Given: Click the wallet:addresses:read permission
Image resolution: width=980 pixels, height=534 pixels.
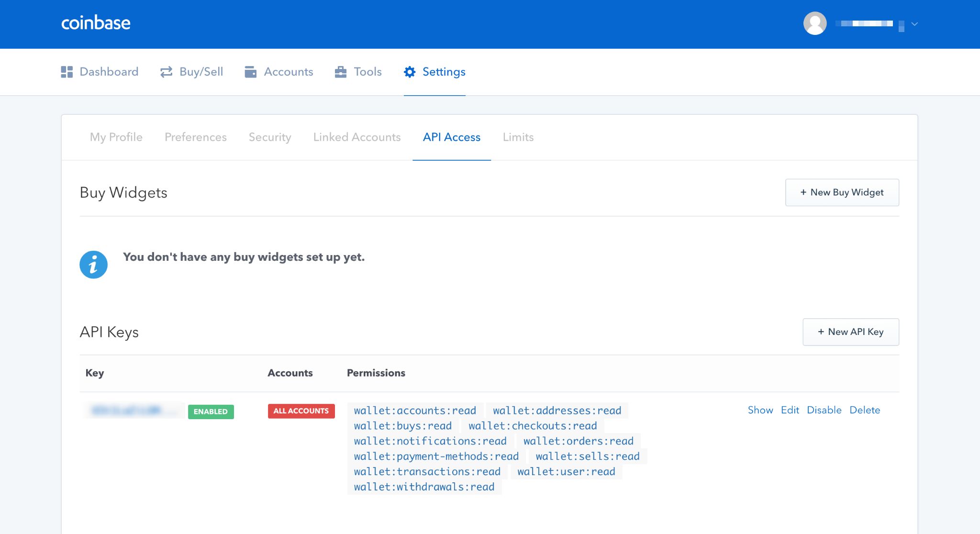Looking at the screenshot, I should (x=557, y=411).
